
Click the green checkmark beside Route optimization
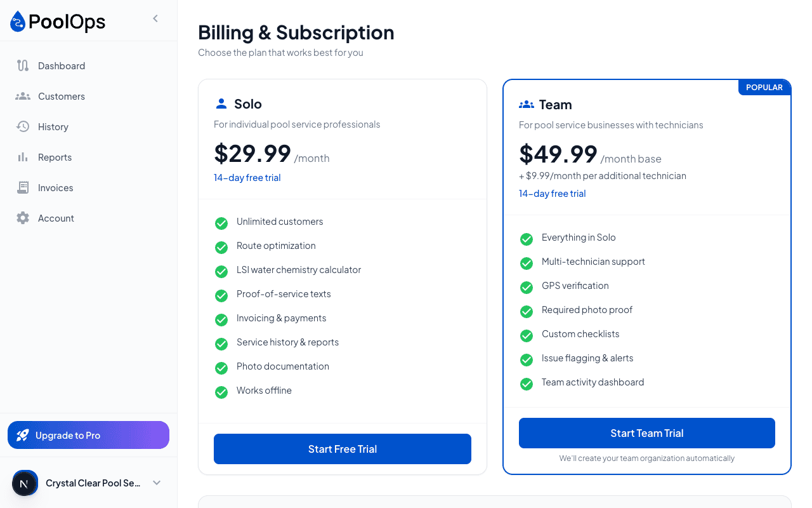(x=221, y=248)
